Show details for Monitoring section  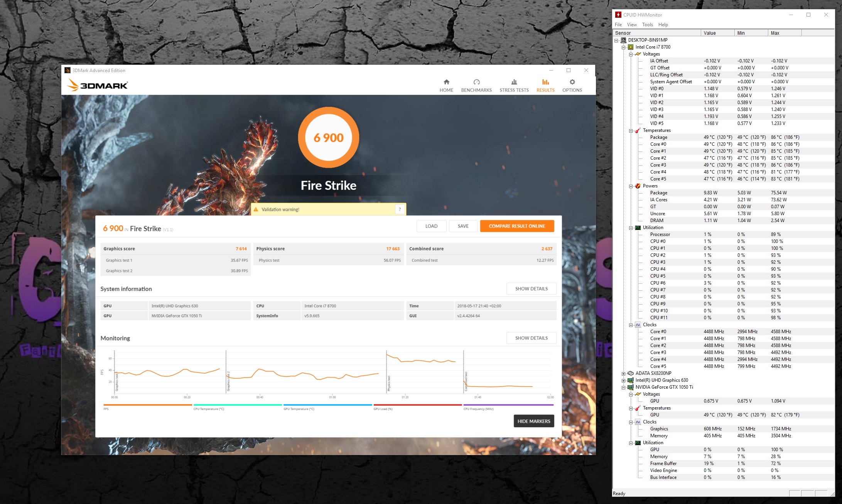531,338
